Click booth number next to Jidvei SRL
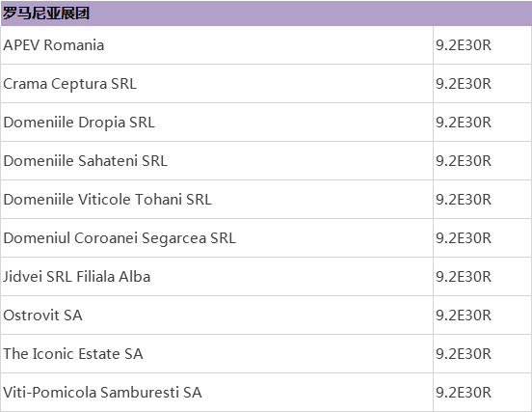 pyautogui.click(x=464, y=277)
